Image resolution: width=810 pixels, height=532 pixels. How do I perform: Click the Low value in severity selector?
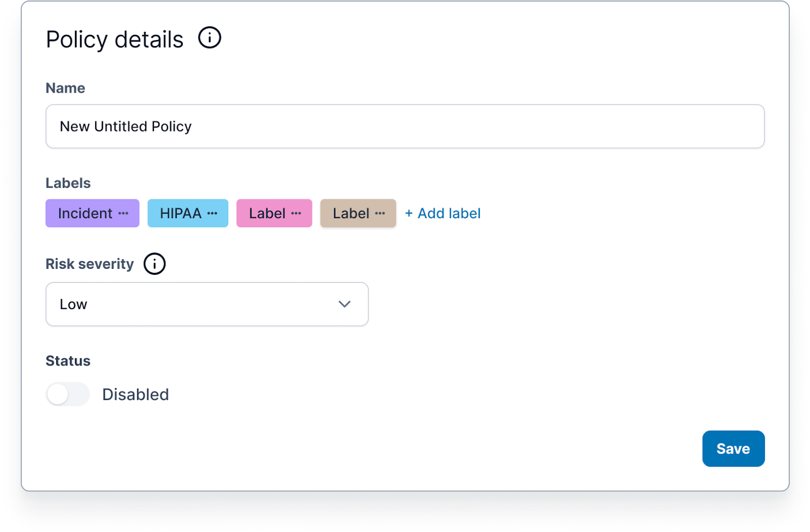click(73, 304)
